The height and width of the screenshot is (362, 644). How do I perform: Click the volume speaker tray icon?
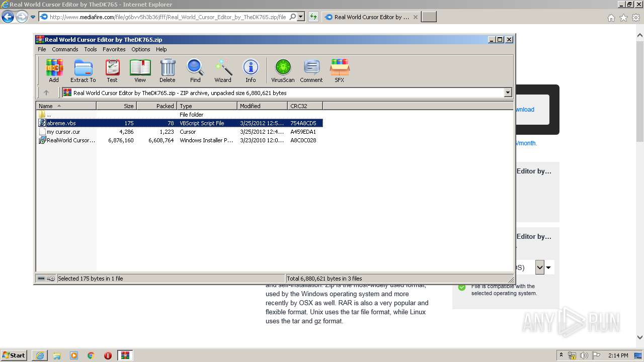click(584, 355)
